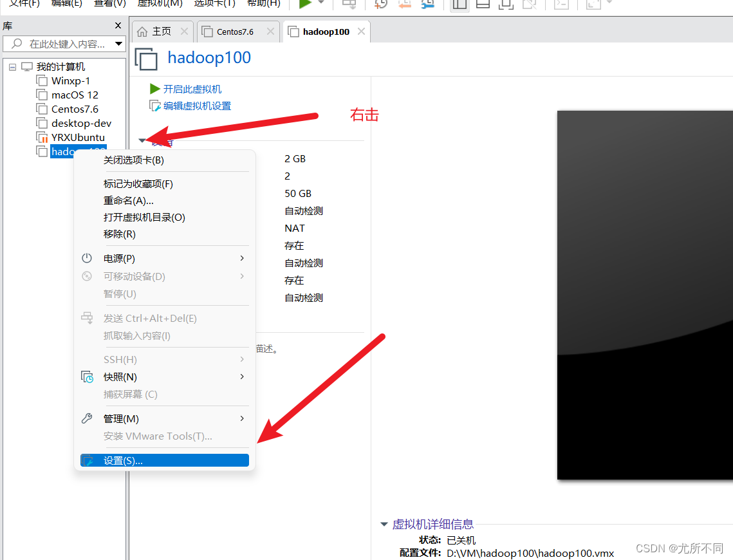This screenshot has width=733, height=560.
Task: Click the console view toolbar icon
Action: [561, 5]
